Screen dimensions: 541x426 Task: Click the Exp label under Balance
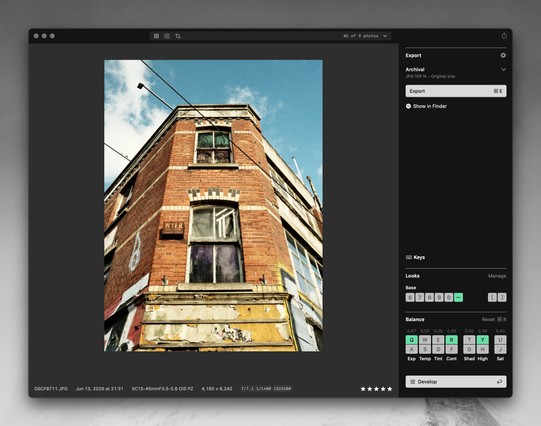point(412,359)
